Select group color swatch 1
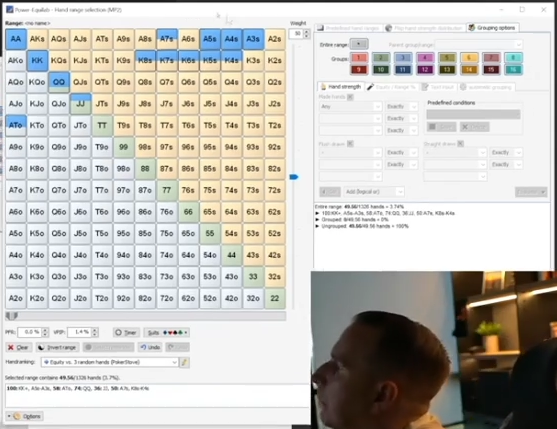557x429 pixels. (359, 57)
